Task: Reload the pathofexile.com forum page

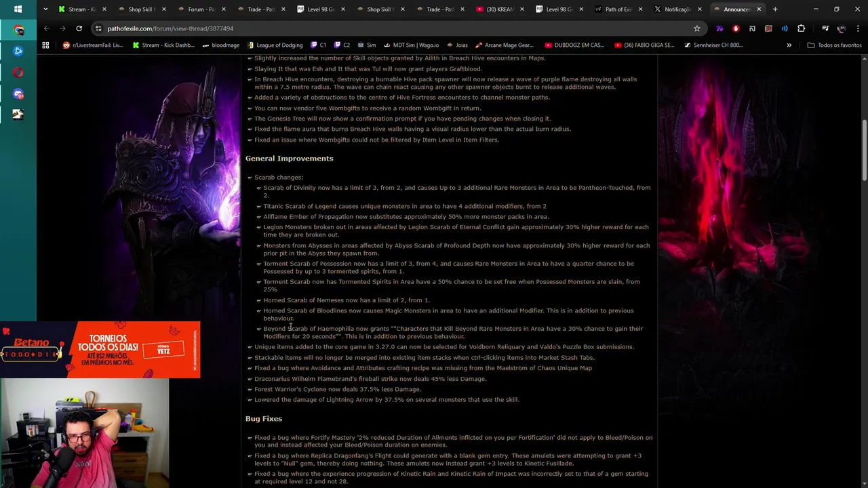Action: pos(79,28)
